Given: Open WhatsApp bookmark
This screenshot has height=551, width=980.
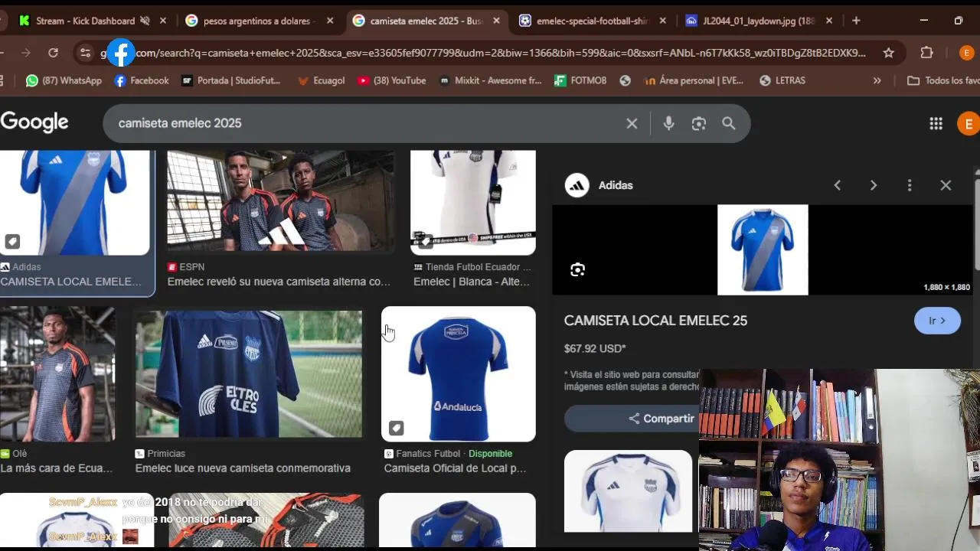Looking at the screenshot, I should pyautogui.click(x=64, y=80).
